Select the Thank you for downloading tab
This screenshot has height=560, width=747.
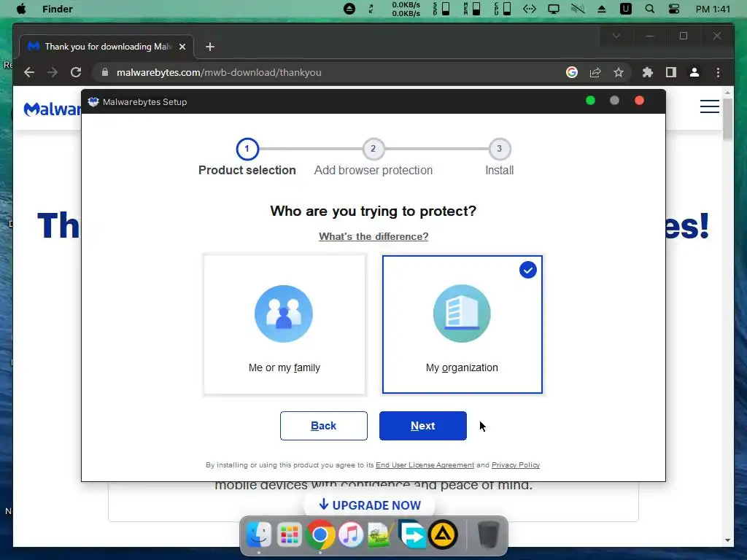(107, 47)
